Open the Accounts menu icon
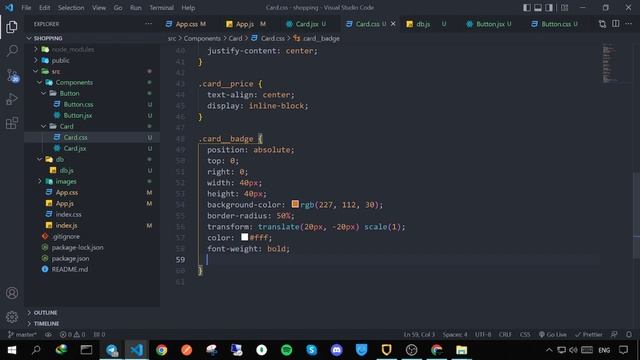640x360 pixels. [12, 293]
